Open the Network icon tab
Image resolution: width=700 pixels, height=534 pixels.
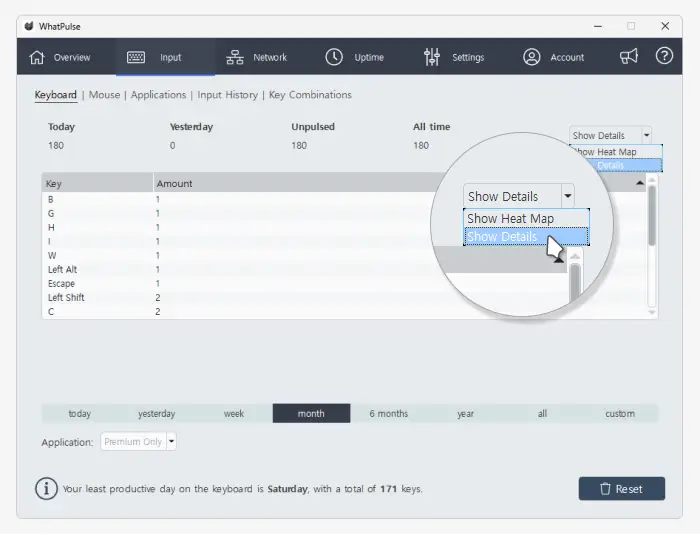(235, 57)
